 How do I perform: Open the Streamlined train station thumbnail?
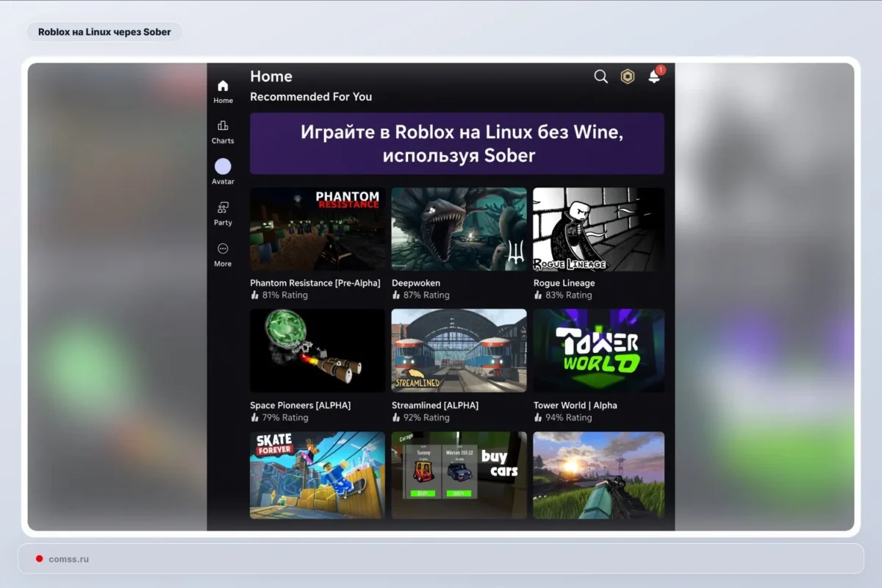(x=459, y=351)
